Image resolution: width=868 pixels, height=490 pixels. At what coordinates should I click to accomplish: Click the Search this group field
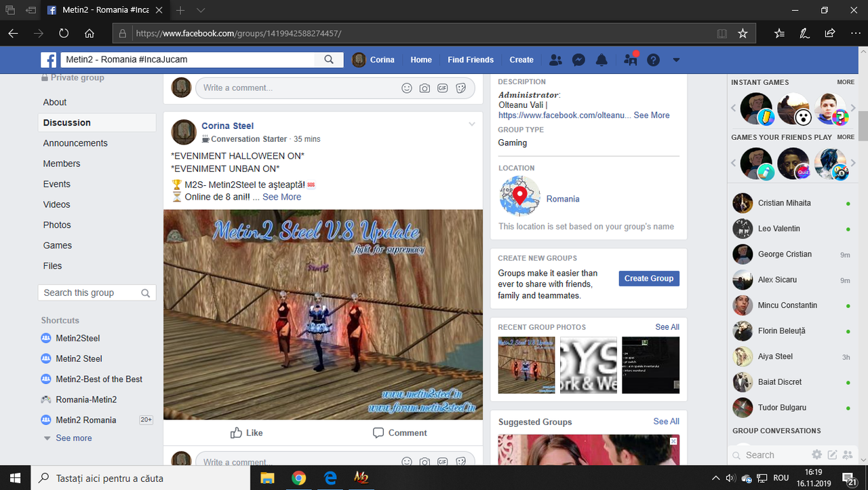[97, 293]
